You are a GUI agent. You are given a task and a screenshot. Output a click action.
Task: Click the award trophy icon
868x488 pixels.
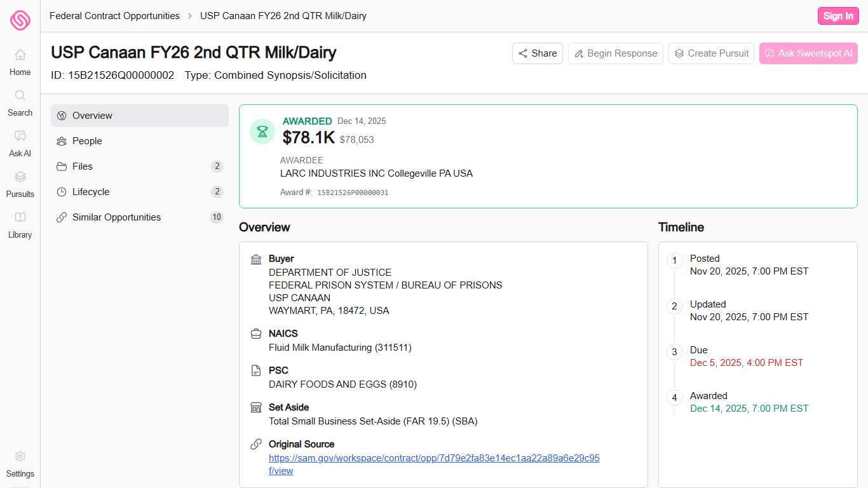[262, 132]
